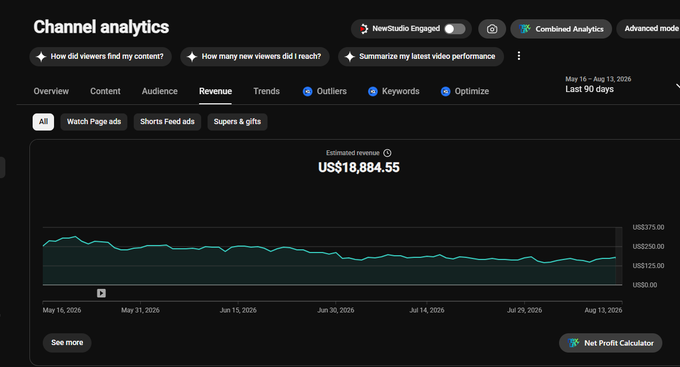The image size is (680, 367).
Task: Click the May 31, 2026 axis date
Action: (140, 310)
